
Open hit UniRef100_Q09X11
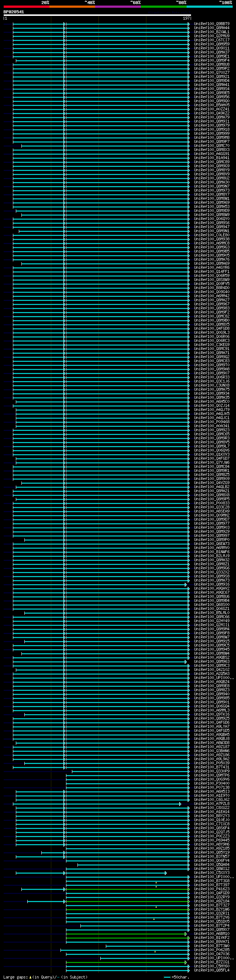pyautogui.click(x=212, y=48)
